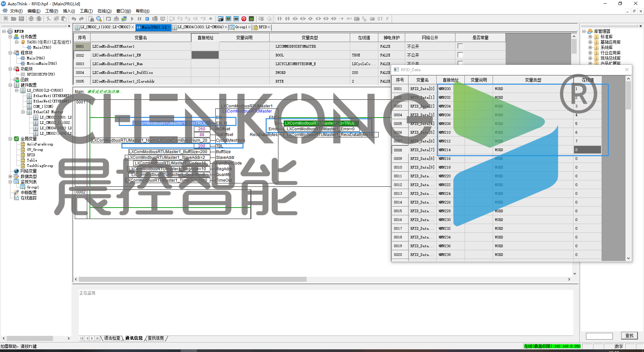Click the 查找 button in library panel
Image resolution: width=644 pixels, height=352 pixels.
[629, 336]
